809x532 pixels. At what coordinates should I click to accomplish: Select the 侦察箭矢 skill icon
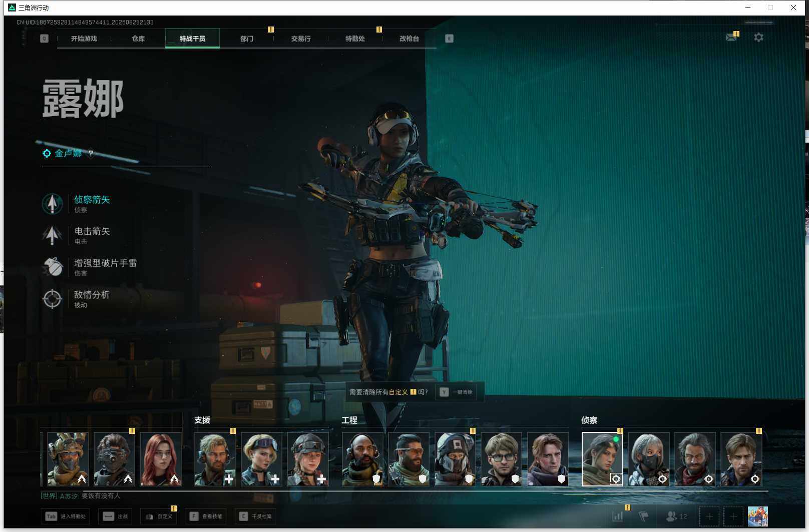tap(52, 204)
